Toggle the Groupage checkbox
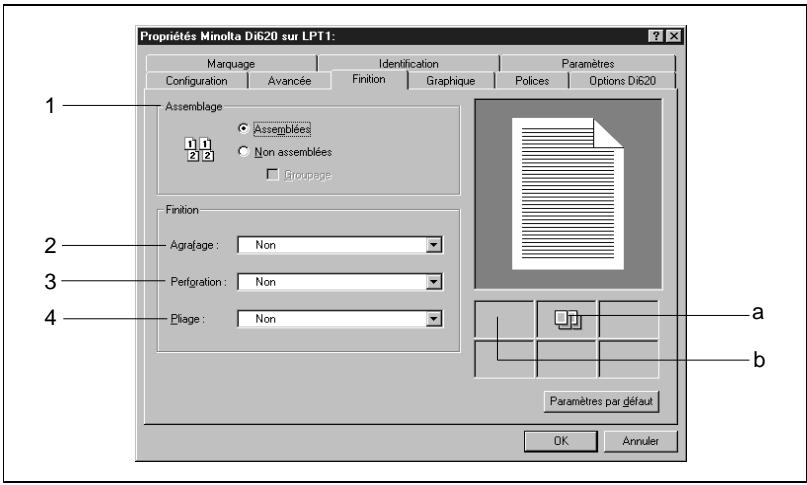 click(x=272, y=175)
